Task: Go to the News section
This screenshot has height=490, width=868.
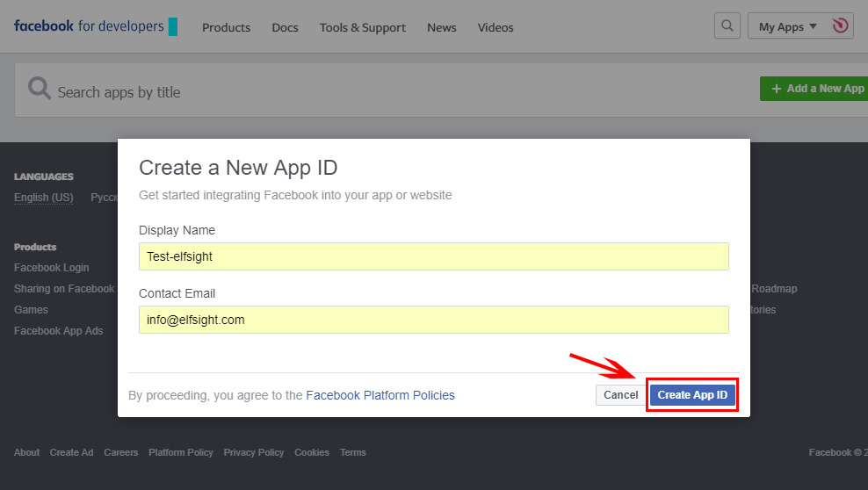Action: (442, 27)
